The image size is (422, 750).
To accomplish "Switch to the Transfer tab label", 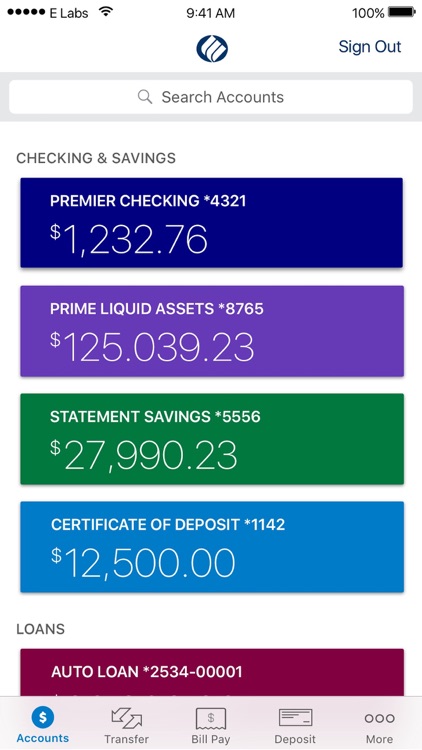I will coord(127,739).
